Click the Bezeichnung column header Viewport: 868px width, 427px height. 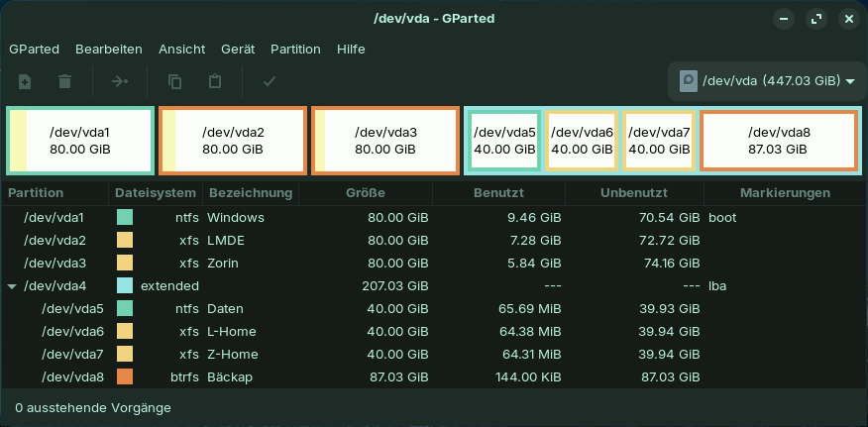click(x=251, y=193)
